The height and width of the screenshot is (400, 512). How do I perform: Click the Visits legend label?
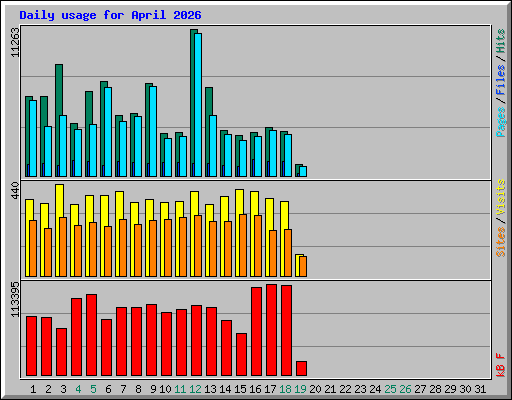coord(500,198)
